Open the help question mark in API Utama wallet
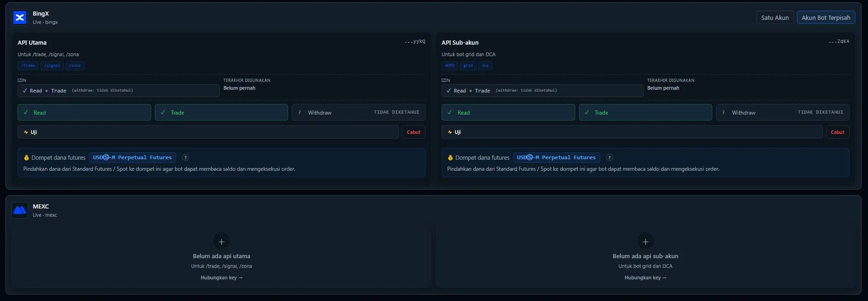The height and width of the screenshot is (301, 868). click(x=186, y=157)
